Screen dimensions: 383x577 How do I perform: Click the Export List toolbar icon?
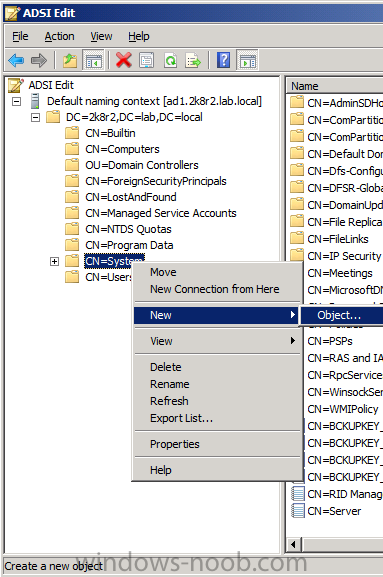[x=193, y=60]
